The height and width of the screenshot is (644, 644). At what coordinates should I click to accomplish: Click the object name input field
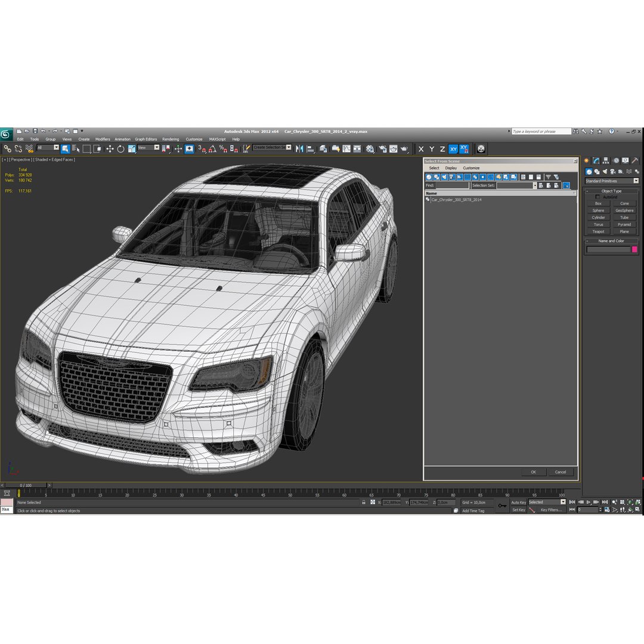[608, 249]
